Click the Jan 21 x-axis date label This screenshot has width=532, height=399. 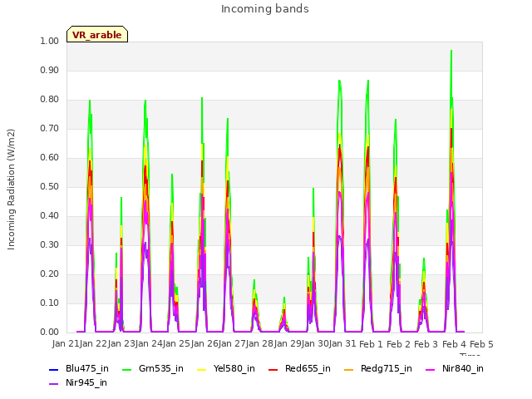click(66, 344)
